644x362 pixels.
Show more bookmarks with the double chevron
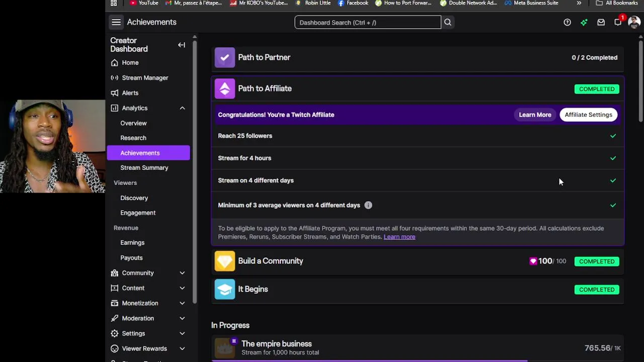click(579, 3)
